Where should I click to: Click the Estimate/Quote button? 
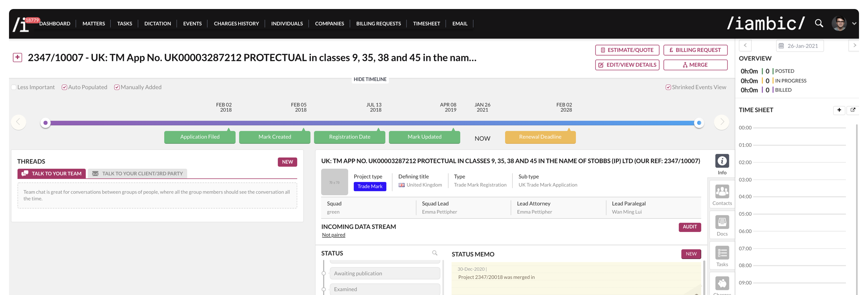pos(627,50)
